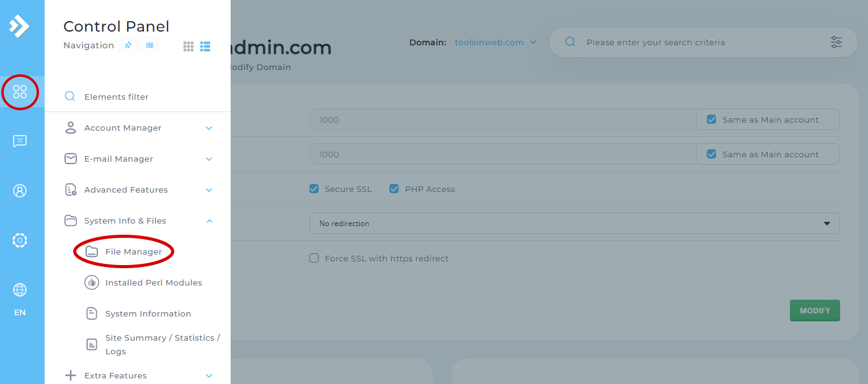Enable Force SSL with https redirect

[314, 258]
